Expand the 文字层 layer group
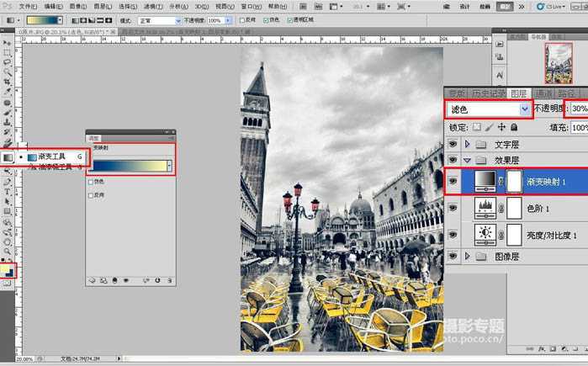Image resolution: width=588 pixels, height=366 pixels. [466, 143]
